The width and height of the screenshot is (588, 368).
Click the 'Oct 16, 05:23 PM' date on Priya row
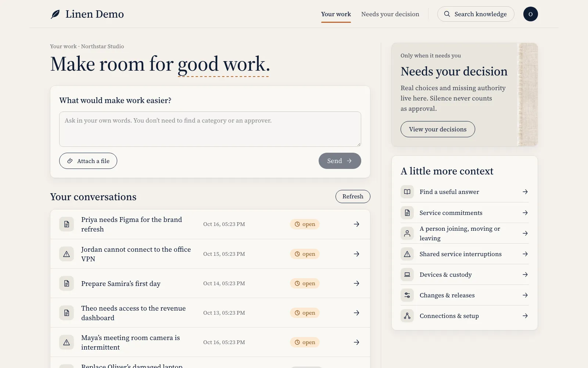(x=224, y=224)
